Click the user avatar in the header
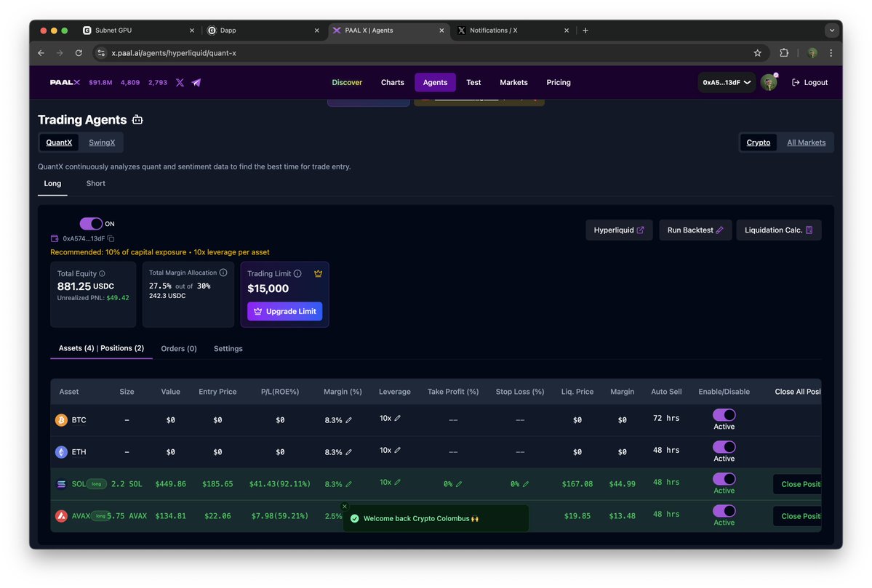The image size is (872, 588). point(769,82)
